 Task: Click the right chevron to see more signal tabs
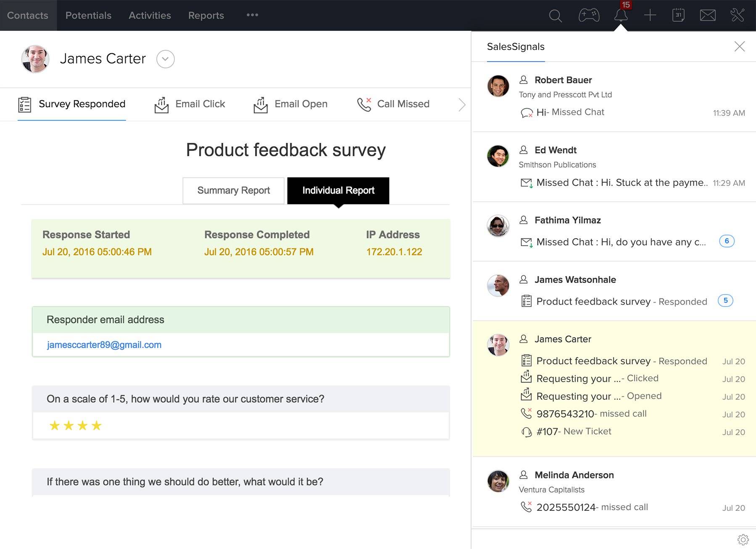(x=461, y=104)
